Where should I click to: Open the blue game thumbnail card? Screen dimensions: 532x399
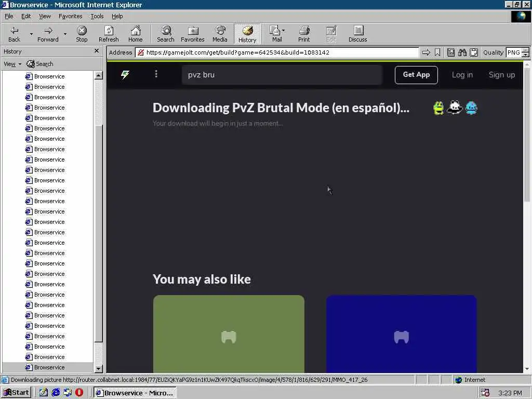tap(402, 334)
